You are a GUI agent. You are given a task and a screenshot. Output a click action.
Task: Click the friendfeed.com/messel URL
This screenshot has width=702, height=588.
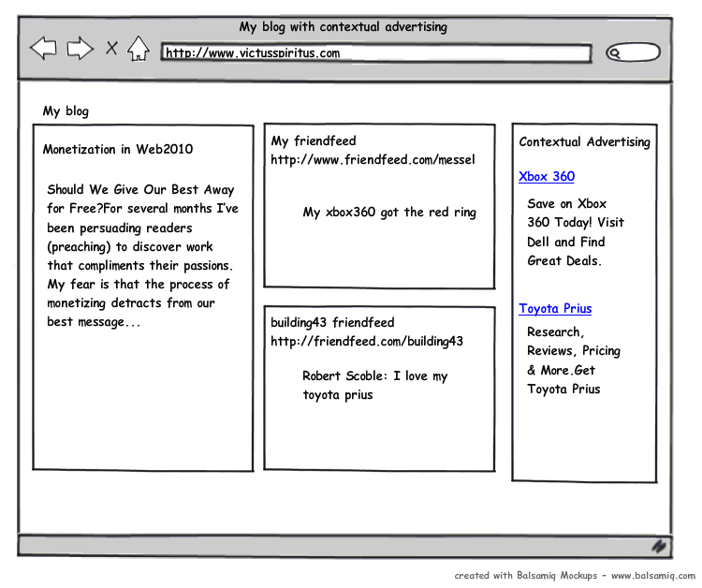[373, 160]
